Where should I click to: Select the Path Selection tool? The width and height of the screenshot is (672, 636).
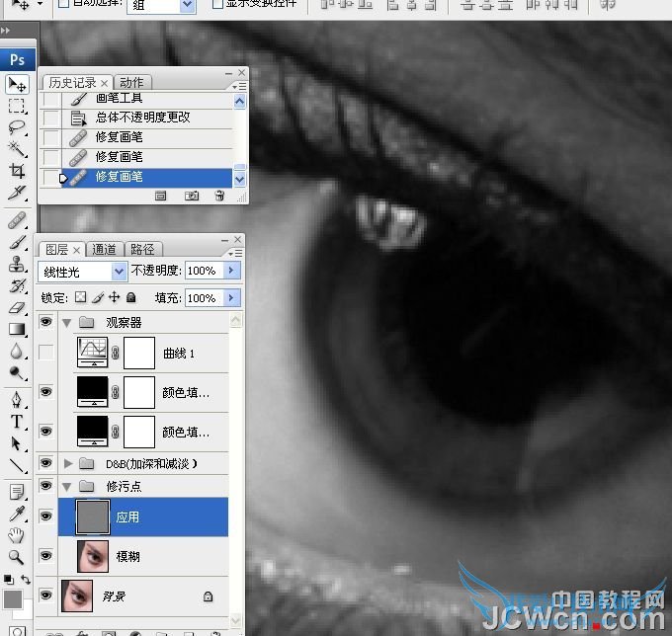pyautogui.click(x=17, y=443)
